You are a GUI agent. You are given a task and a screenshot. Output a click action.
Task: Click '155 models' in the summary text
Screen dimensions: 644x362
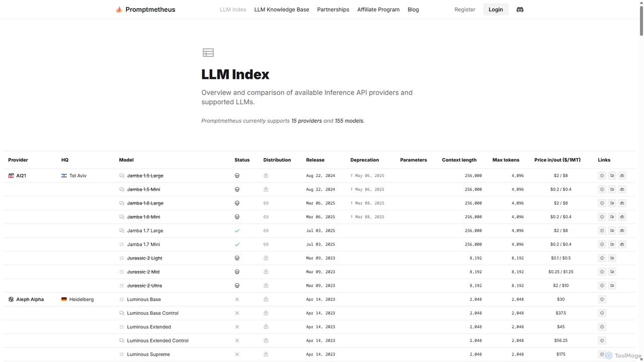tap(349, 121)
